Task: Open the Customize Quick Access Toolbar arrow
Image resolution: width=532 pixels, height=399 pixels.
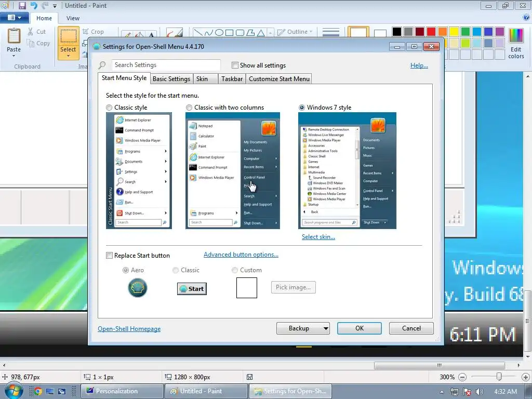Action: pos(55,6)
